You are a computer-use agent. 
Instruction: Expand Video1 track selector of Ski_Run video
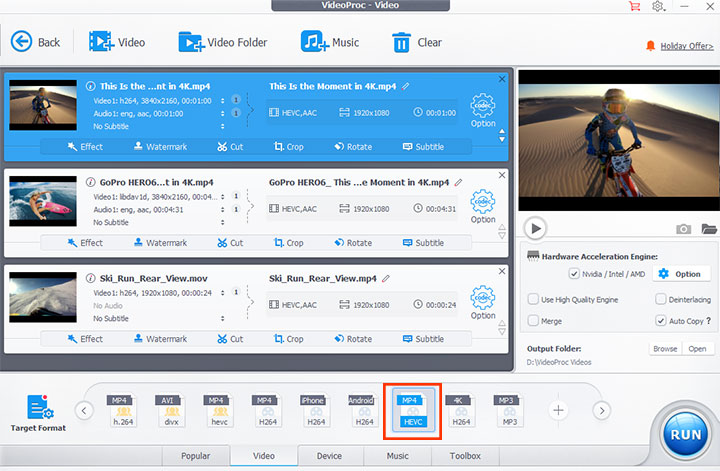(x=223, y=292)
